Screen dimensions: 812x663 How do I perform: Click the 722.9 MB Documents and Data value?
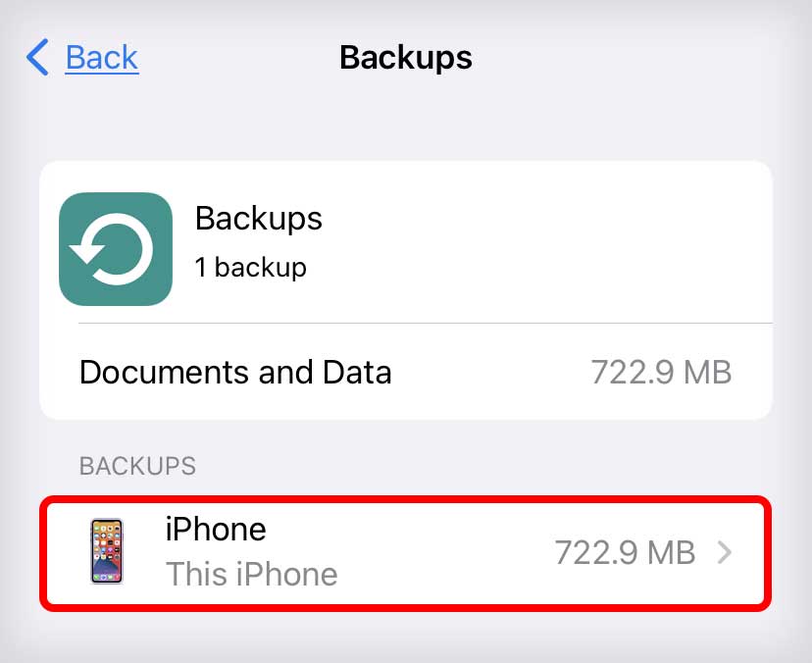(661, 372)
